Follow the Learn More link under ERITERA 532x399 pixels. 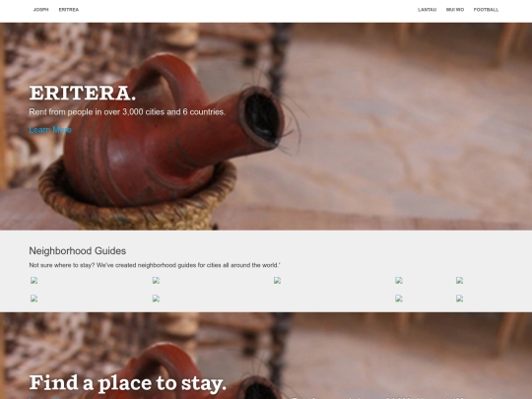[x=50, y=130]
